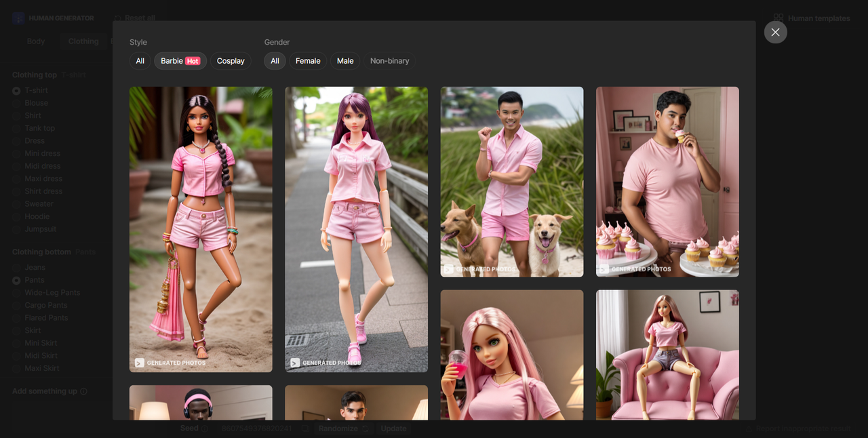Image resolution: width=868 pixels, height=438 pixels.
Task: Filter templates by Female gender
Action: tap(308, 61)
